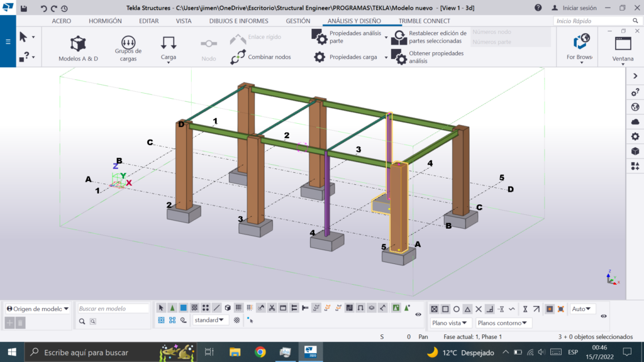Click the scissors select-cuts filter icon
The image size is (644, 362).
point(272,308)
